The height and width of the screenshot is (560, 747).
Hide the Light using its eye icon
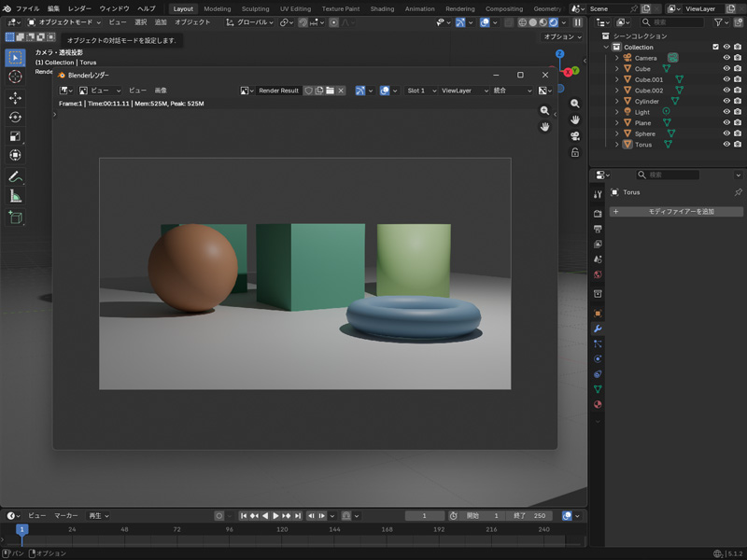726,112
